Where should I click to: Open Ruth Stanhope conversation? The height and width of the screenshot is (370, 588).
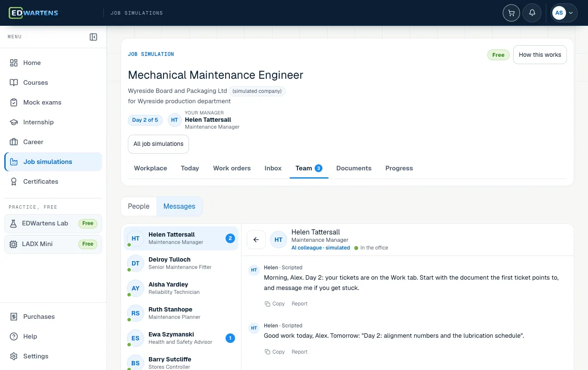point(181,313)
